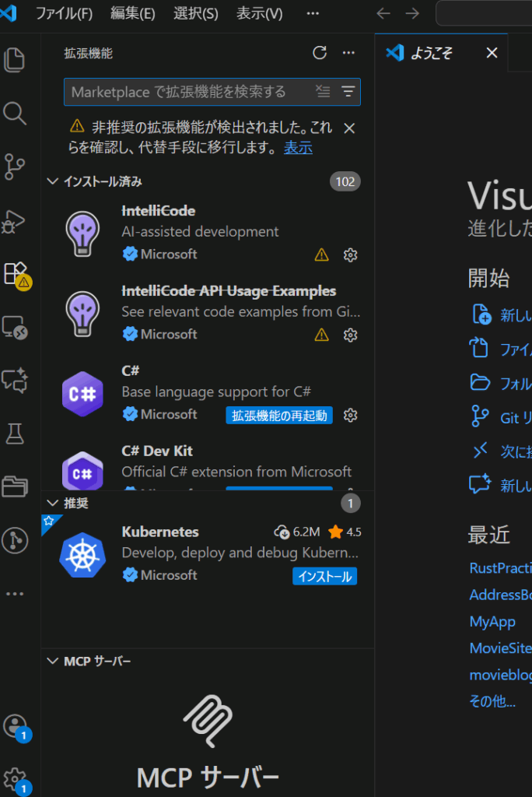Viewport: 532px width, 797px height.
Task: Open the 表示(V) menu
Action: click(260, 14)
